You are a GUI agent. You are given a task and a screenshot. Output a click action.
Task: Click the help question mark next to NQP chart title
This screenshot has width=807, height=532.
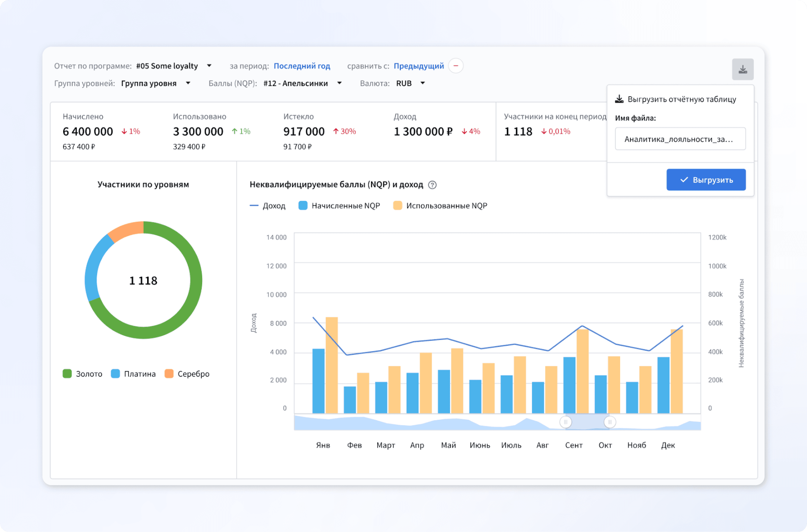point(432,185)
